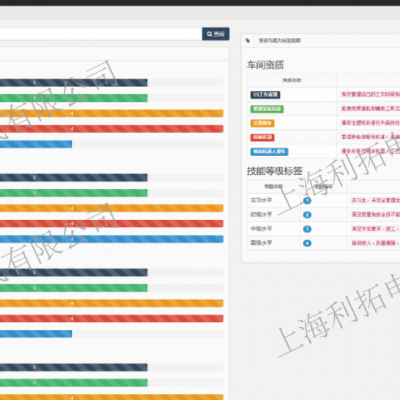The width and height of the screenshot is (400, 400).
Task: Click the green qualification badge
Action: point(267,109)
